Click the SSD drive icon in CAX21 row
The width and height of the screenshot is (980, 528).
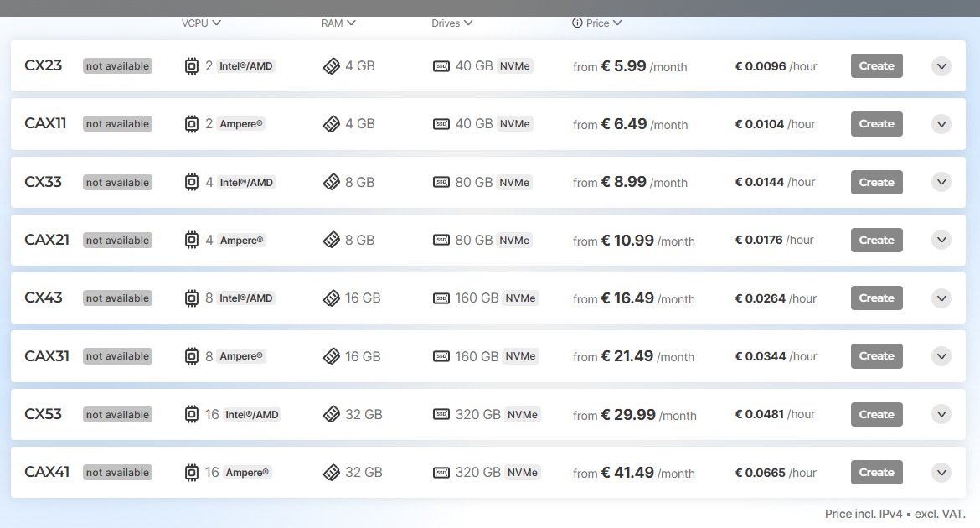click(441, 240)
